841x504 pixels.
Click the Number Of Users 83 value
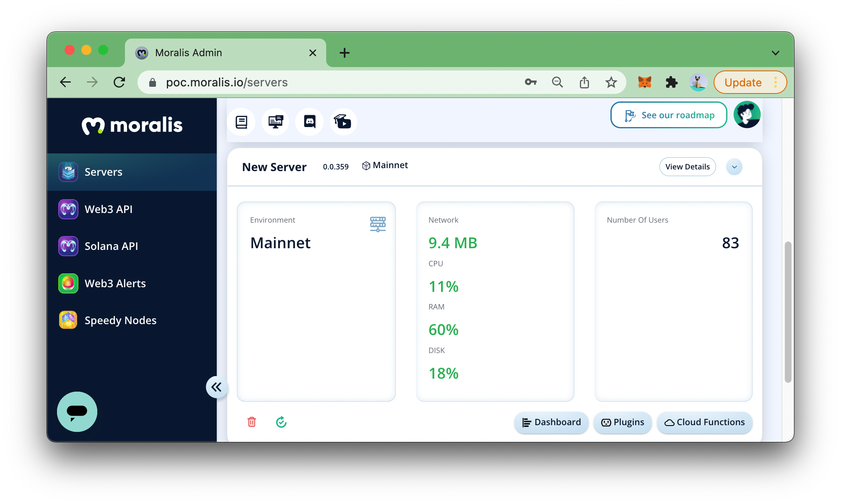730,243
